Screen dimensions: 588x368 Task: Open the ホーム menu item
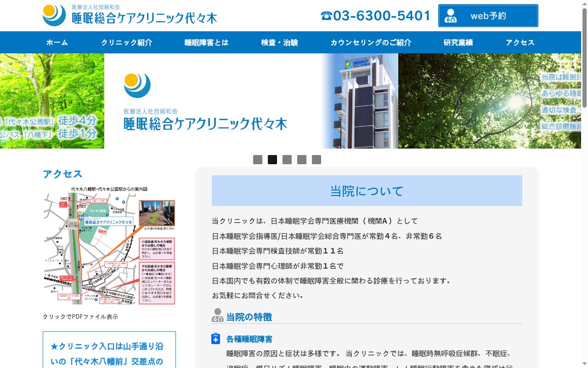(57, 42)
